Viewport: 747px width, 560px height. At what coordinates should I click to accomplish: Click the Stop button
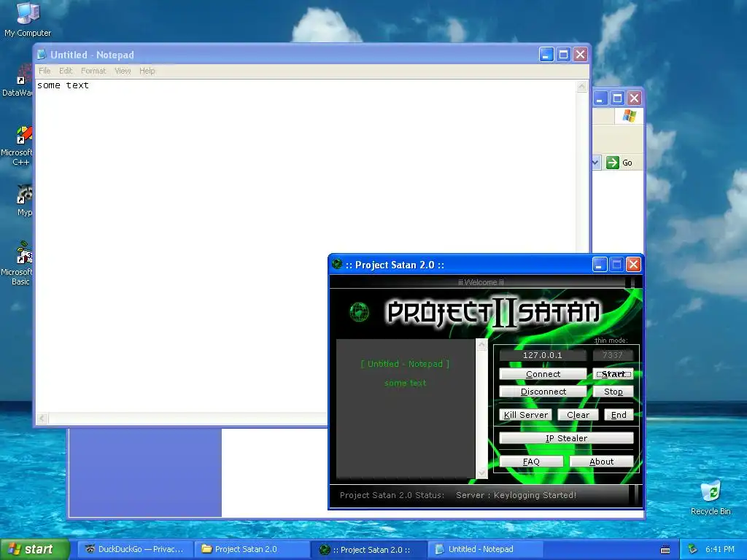[x=613, y=392]
